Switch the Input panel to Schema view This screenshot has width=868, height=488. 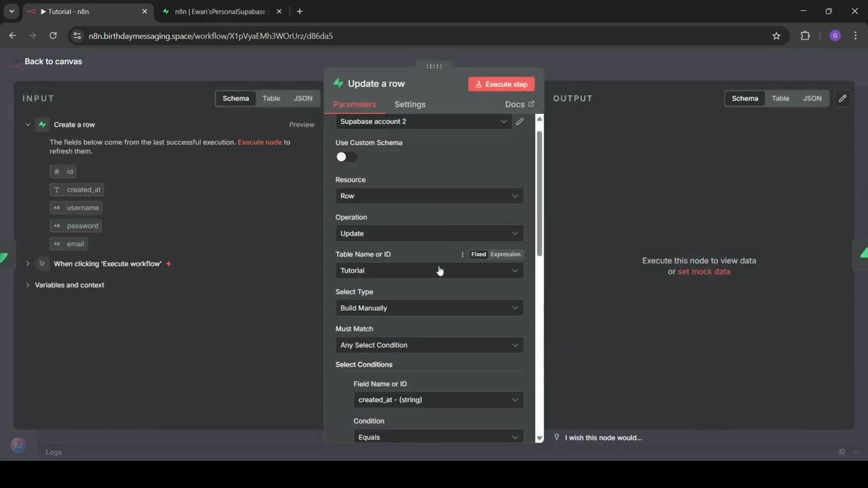[236, 98]
